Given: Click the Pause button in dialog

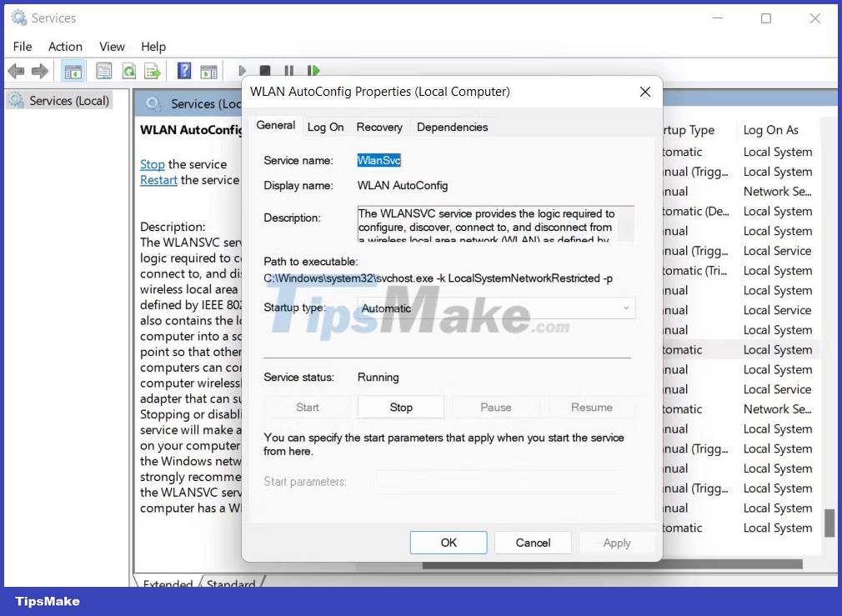Looking at the screenshot, I should 496,408.
